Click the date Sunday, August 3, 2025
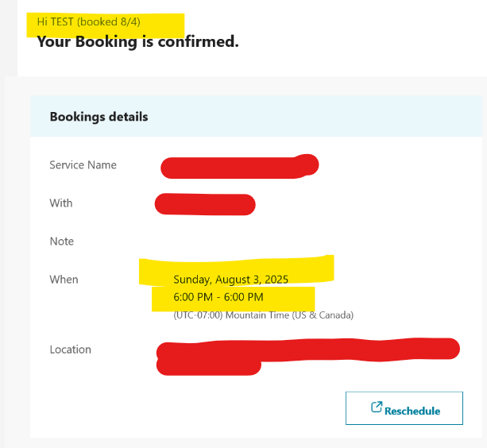This screenshot has width=487, height=448. click(230, 280)
